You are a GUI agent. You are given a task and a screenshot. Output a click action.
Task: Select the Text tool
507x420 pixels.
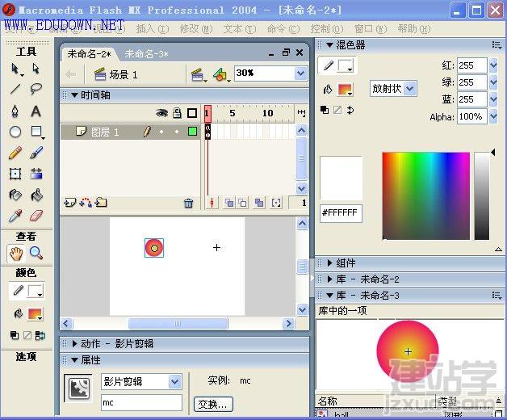pos(36,111)
